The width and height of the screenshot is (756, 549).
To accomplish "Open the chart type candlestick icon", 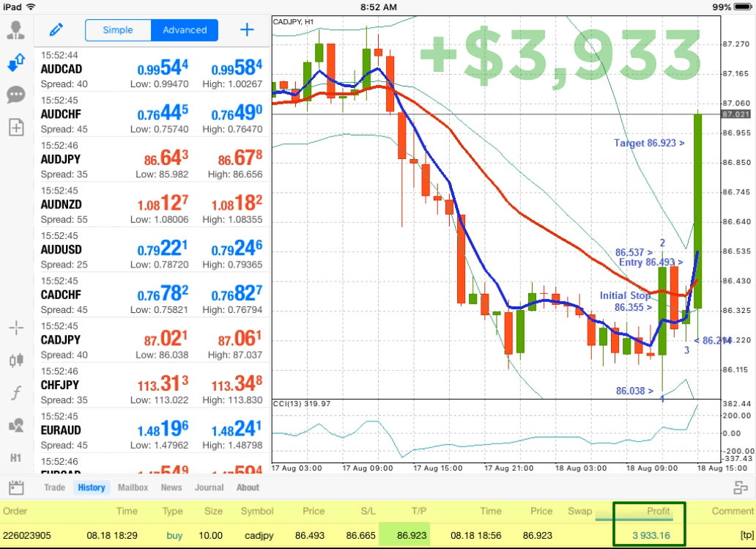I will [x=16, y=360].
